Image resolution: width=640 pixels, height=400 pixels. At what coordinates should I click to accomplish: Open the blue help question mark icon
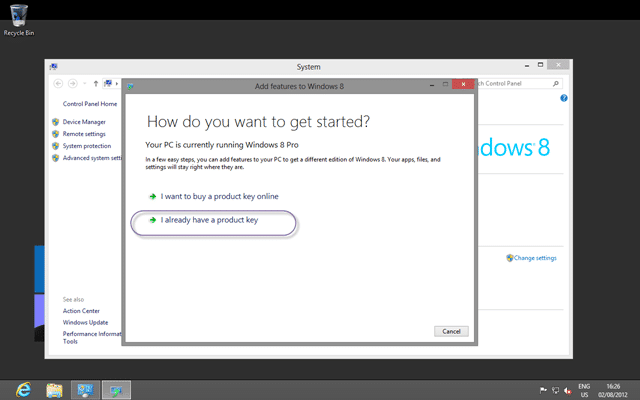pyautogui.click(x=564, y=98)
